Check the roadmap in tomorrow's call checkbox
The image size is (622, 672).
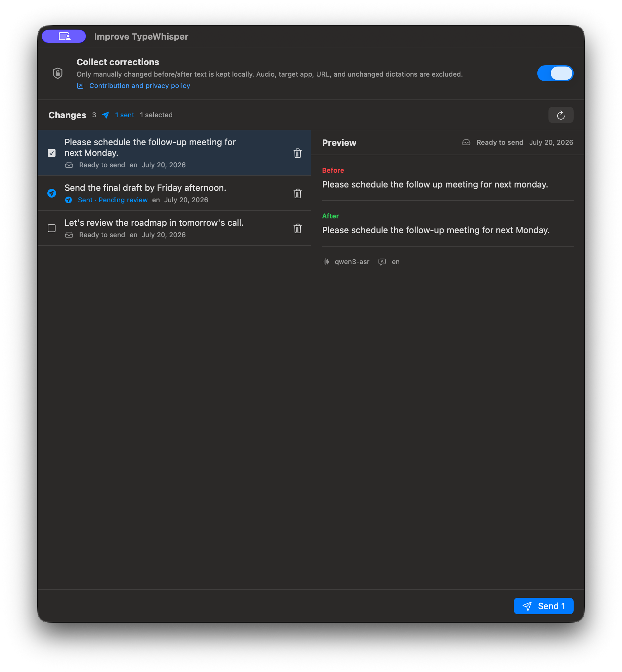click(51, 228)
